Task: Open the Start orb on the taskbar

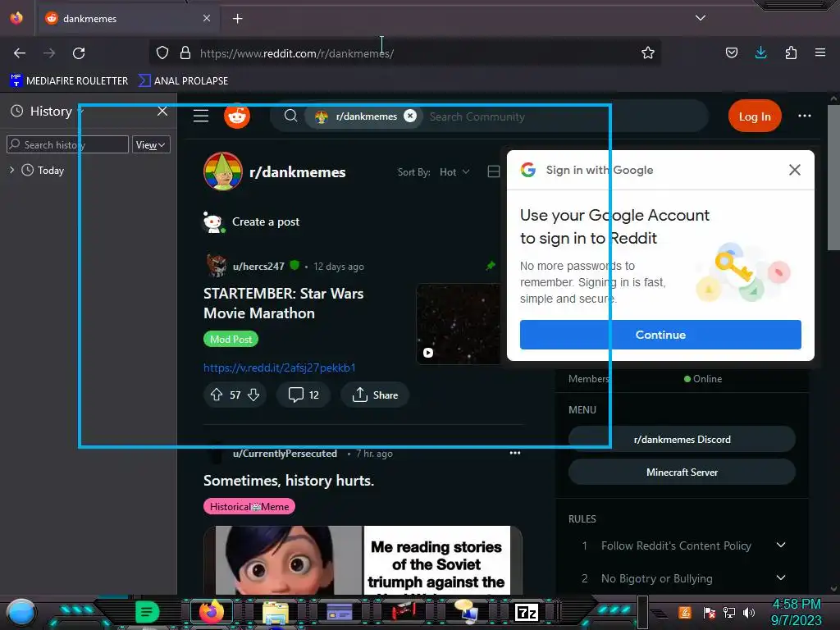Action: pyautogui.click(x=21, y=612)
